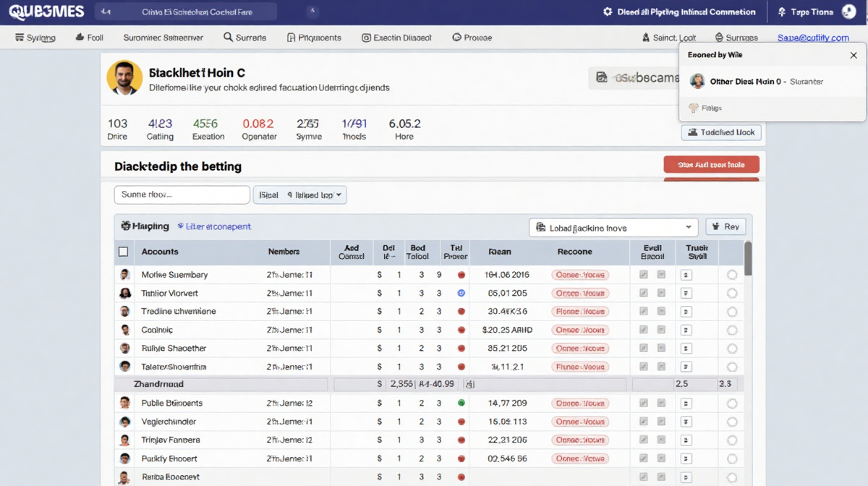Click the Trusb Siyall icon for Vegierchincler

686,422
